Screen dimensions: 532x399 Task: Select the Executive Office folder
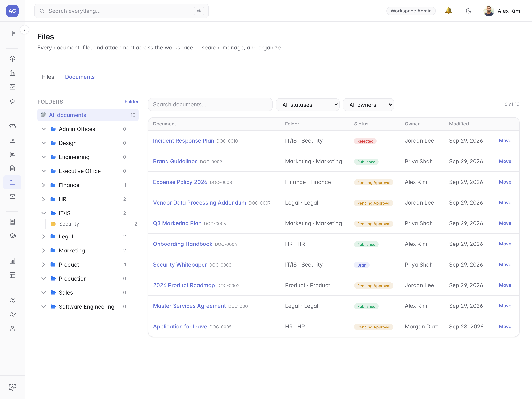pyautogui.click(x=80, y=171)
